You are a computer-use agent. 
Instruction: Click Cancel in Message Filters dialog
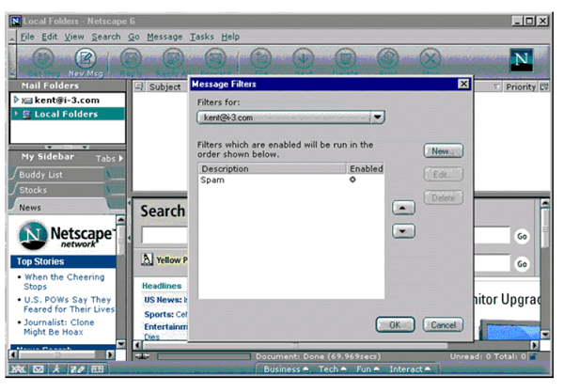[443, 324]
